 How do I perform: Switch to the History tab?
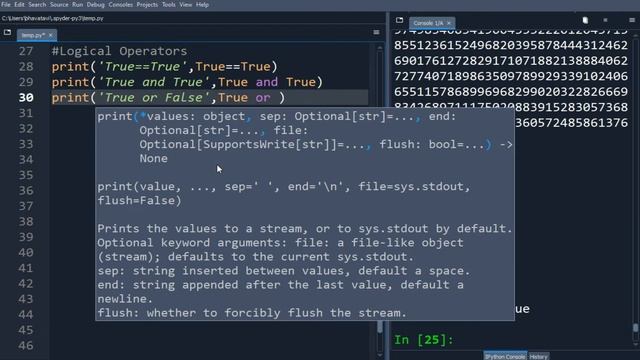click(538, 356)
